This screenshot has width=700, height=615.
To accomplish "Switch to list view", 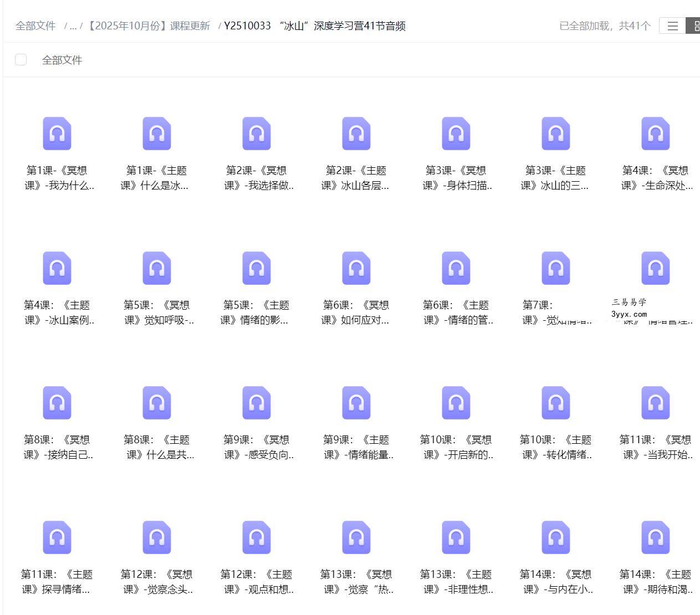I will coord(672,26).
